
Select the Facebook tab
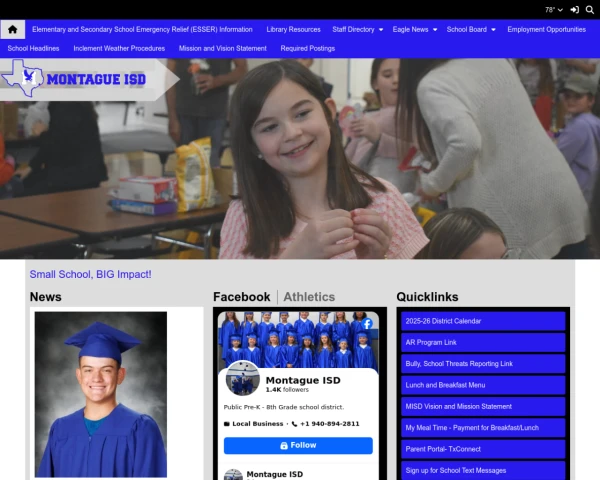pyautogui.click(x=241, y=297)
